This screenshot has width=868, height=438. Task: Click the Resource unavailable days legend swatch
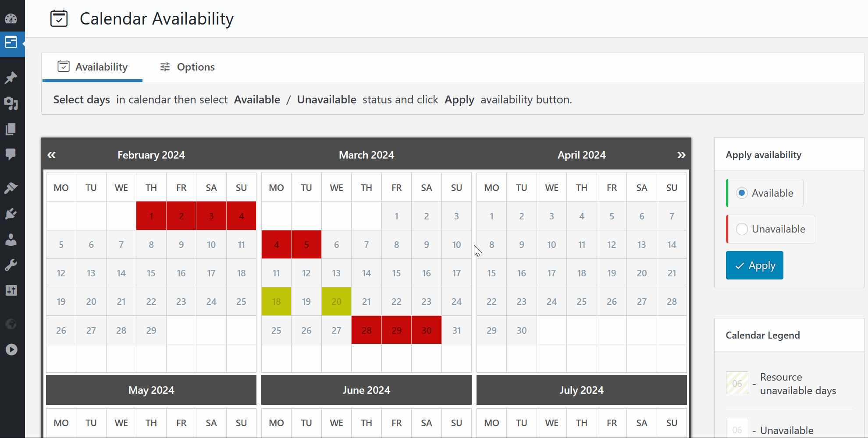pyautogui.click(x=737, y=383)
